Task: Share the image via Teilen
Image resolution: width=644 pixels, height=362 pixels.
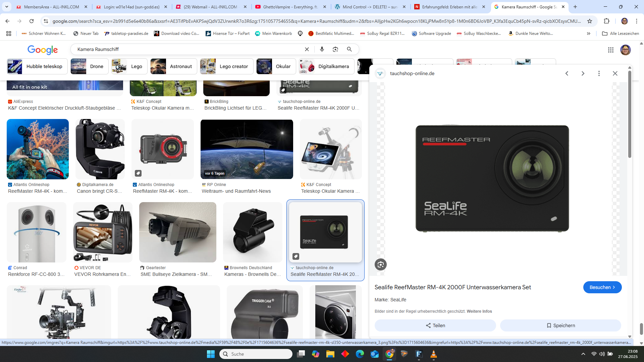Action: [435, 325]
